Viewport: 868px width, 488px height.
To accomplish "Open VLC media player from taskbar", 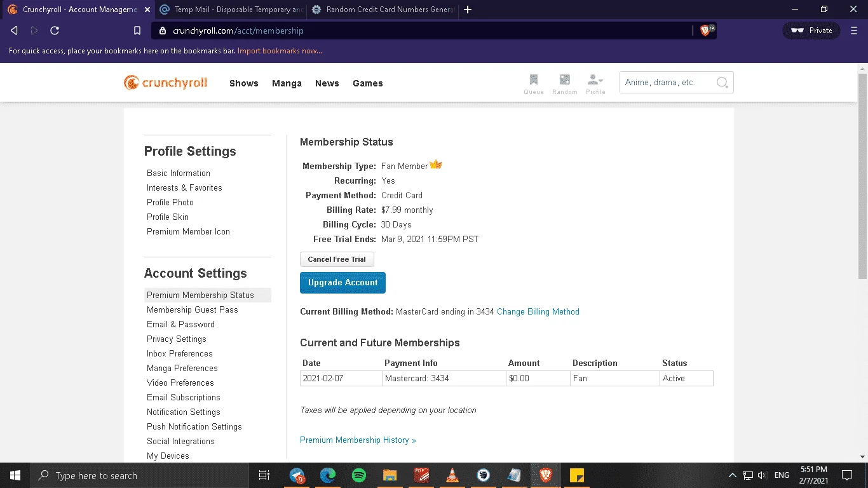I will (x=452, y=475).
